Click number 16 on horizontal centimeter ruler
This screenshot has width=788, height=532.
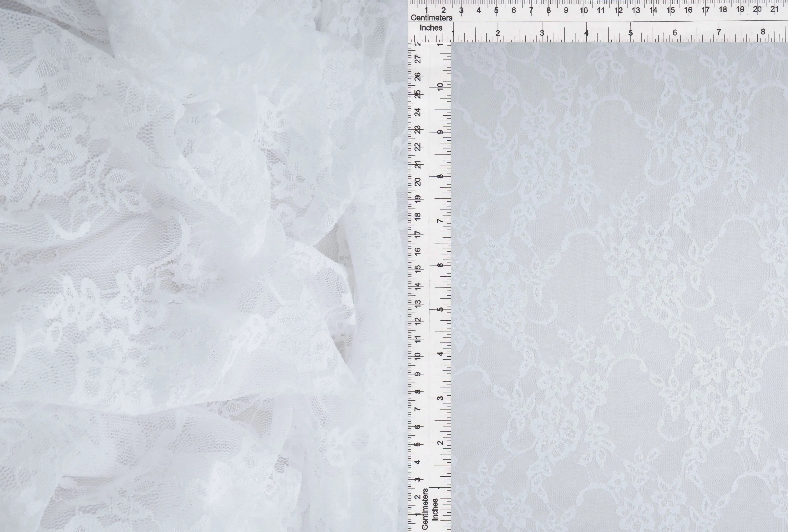tap(688, 10)
